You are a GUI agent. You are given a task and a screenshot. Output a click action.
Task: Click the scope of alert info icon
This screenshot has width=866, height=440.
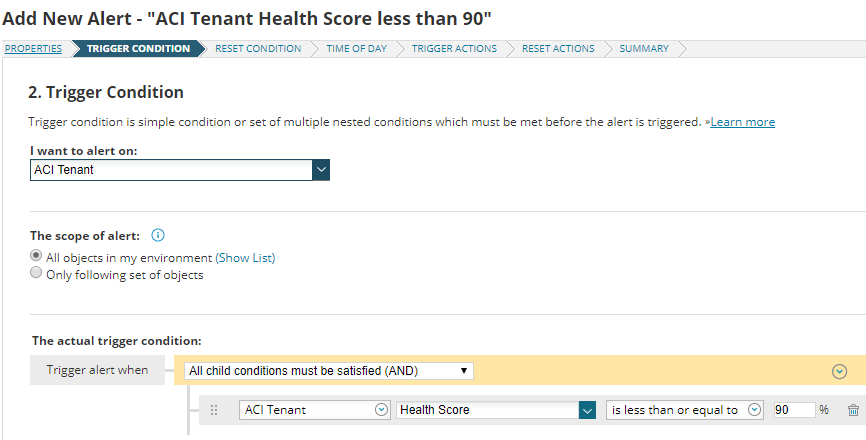[158, 236]
